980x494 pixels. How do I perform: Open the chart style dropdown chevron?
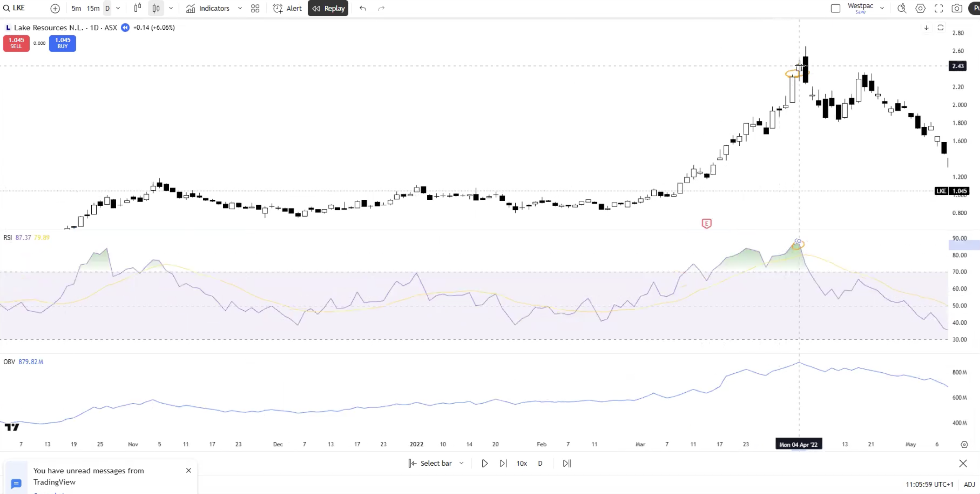click(171, 8)
